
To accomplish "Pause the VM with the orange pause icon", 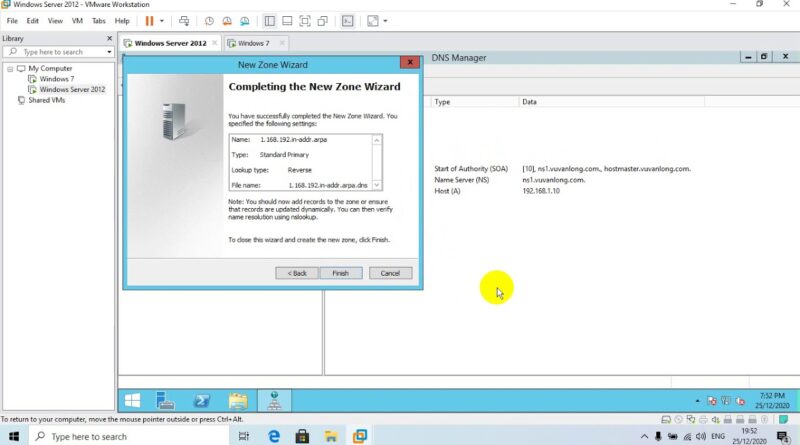I will coord(149,21).
